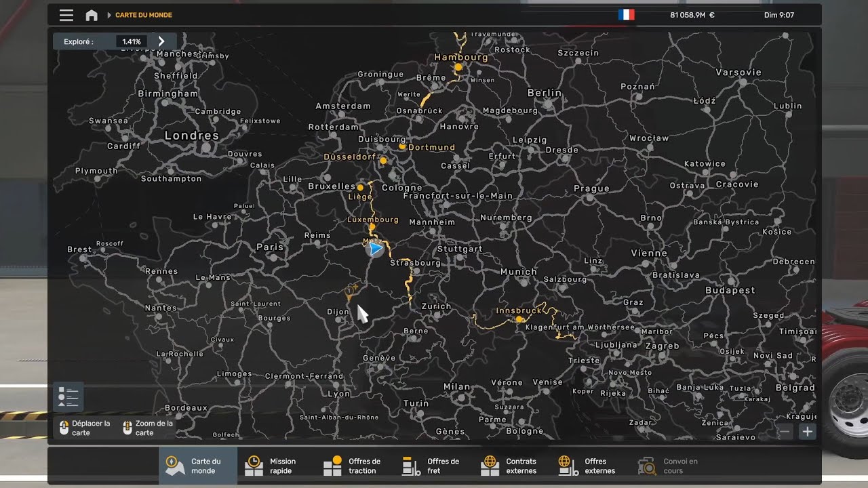
Task: Expand the Exploré percentage panel arrow
Action: pyautogui.click(x=161, y=41)
